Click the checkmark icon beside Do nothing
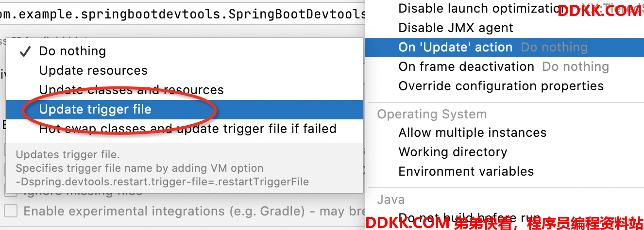Viewport: 644px width, 230px height. coord(25,51)
